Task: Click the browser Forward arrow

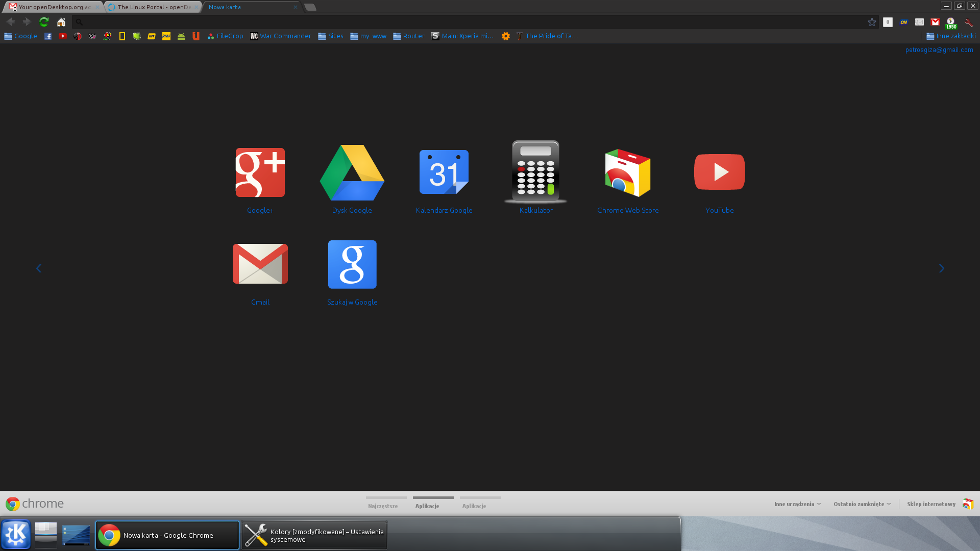Action: [x=27, y=22]
